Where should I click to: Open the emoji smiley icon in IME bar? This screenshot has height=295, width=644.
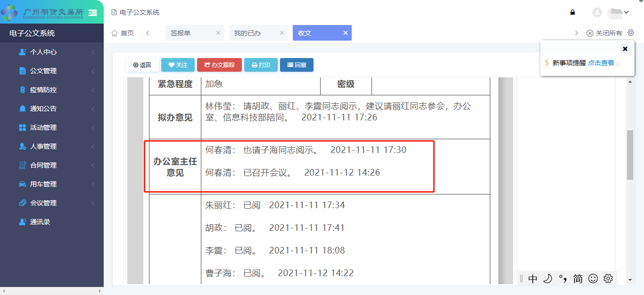coord(593,278)
